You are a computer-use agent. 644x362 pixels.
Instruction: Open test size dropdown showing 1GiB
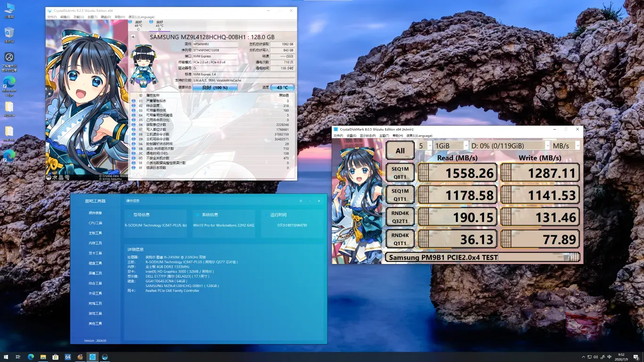451,146
